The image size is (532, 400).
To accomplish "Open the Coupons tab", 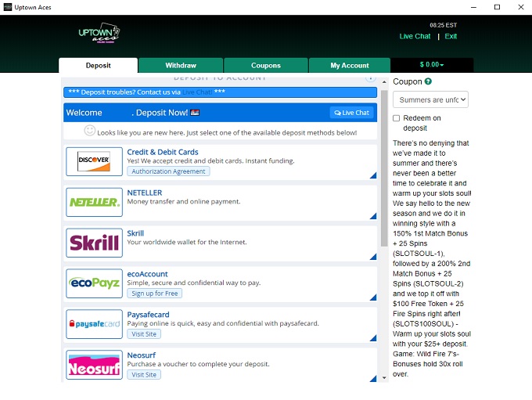I will point(266,65).
